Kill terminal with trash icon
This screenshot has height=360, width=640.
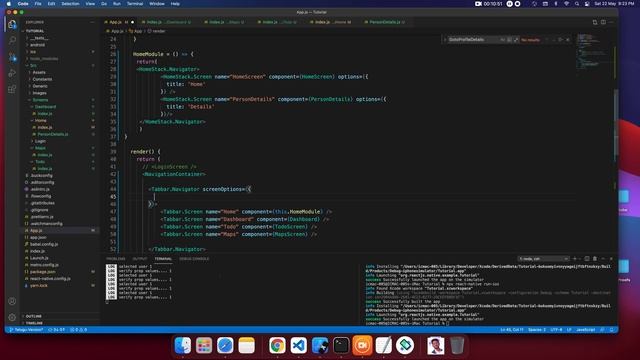tap(595, 259)
